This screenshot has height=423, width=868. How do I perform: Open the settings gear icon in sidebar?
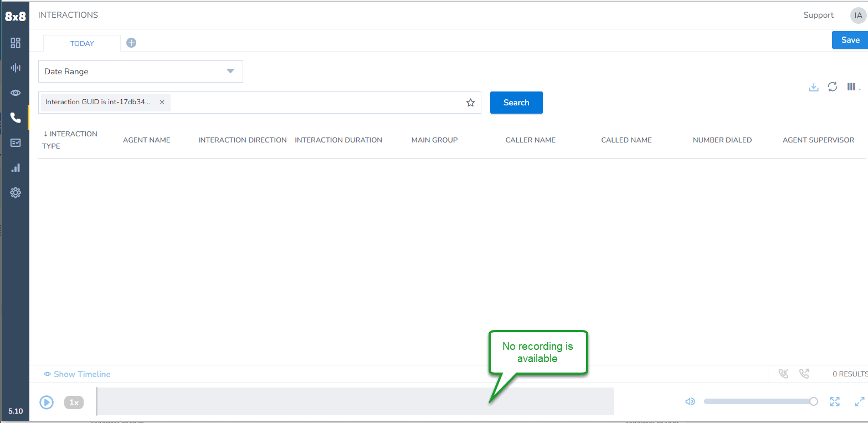click(x=16, y=193)
